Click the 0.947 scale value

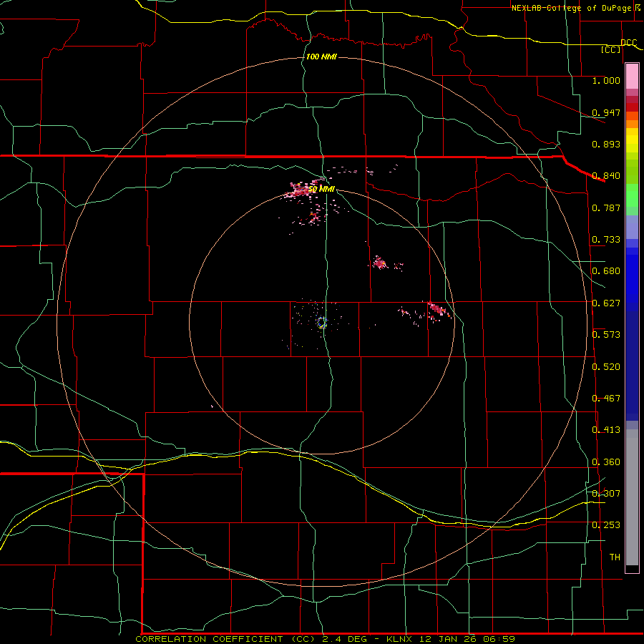(x=606, y=112)
